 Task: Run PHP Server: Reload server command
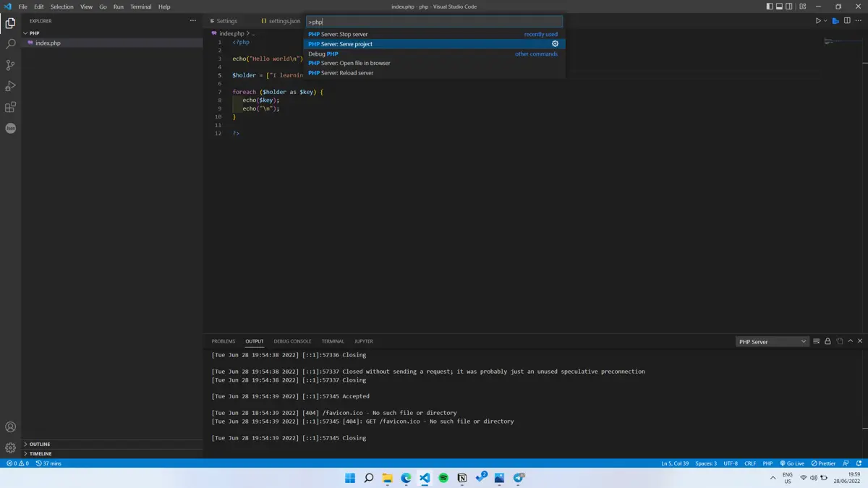pyautogui.click(x=434, y=73)
